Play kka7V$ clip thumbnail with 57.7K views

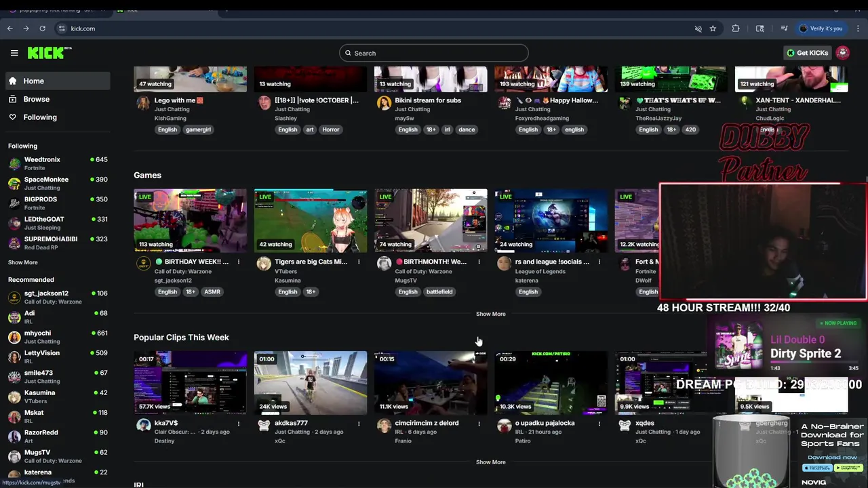[x=190, y=382]
